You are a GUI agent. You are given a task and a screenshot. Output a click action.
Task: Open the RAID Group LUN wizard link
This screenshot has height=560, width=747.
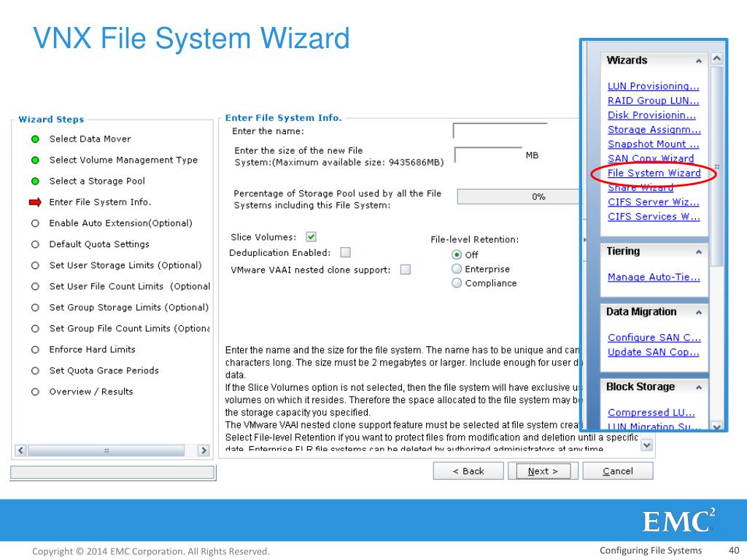(653, 101)
